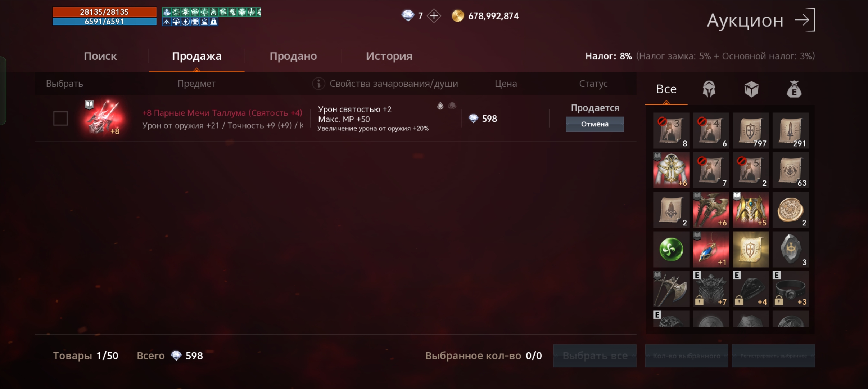The height and width of the screenshot is (389, 868).
Task: Exit the auction via the arrow icon
Action: (805, 20)
